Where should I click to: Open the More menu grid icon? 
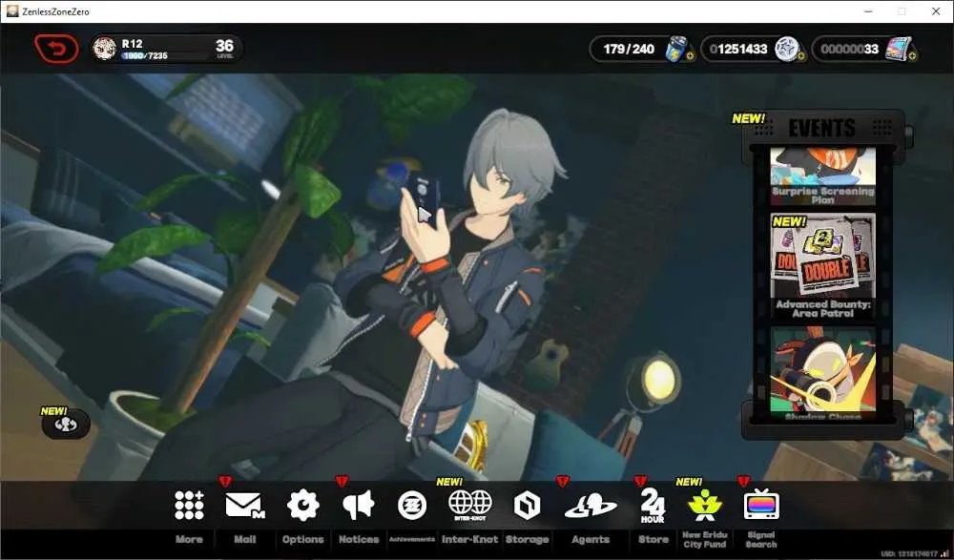pyautogui.click(x=189, y=506)
